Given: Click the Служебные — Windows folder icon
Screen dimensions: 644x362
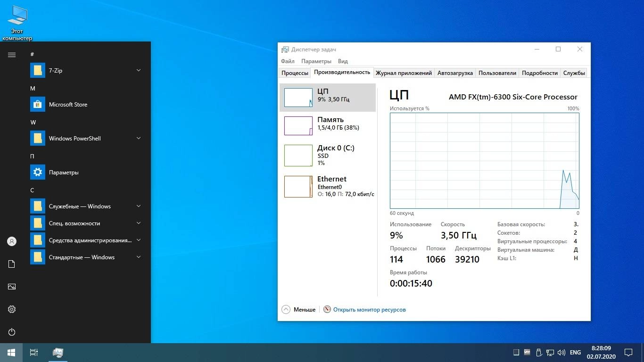Looking at the screenshot, I should coord(38,206).
